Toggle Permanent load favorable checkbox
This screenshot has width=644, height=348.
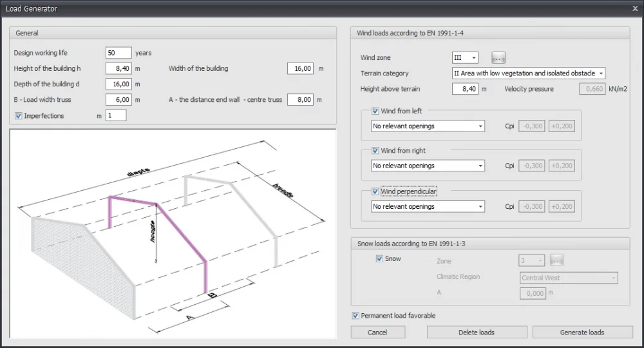pos(355,316)
